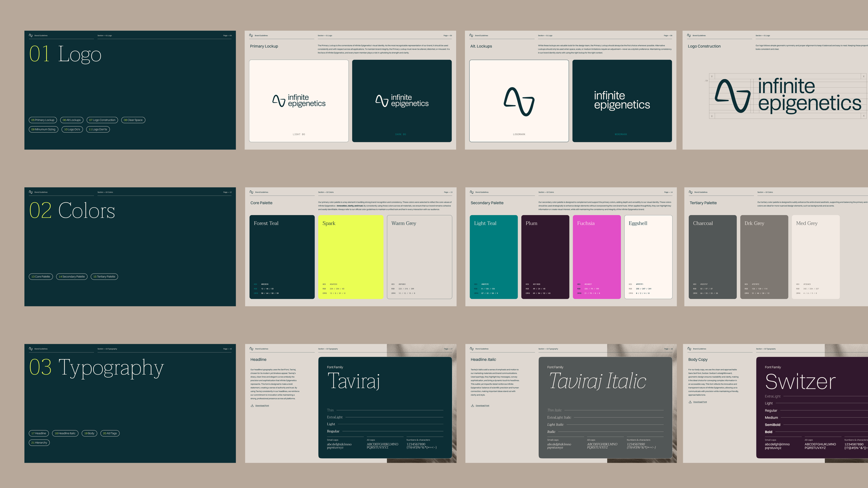Image resolution: width=868 pixels, height=488 pixels.
Task: Click logo icon in 02 Colors slide header
Action: (31, 192)
